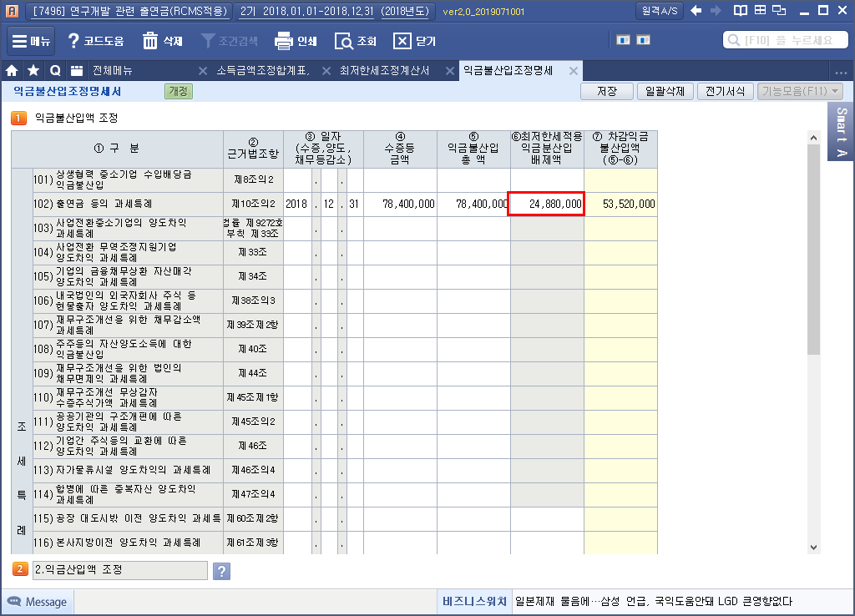Click the F10 search input field
The image size is (855, 616).
[786, 40]
